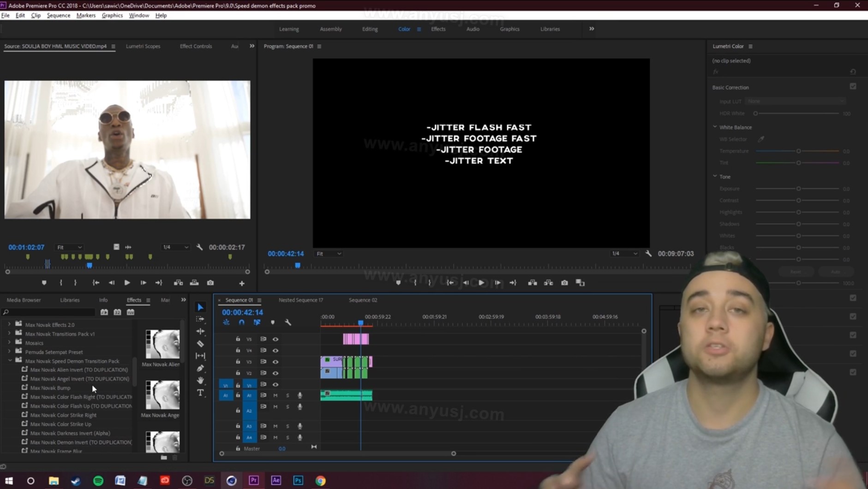
Task: Step back one frame in Source monitor
Action: (111, 283)
